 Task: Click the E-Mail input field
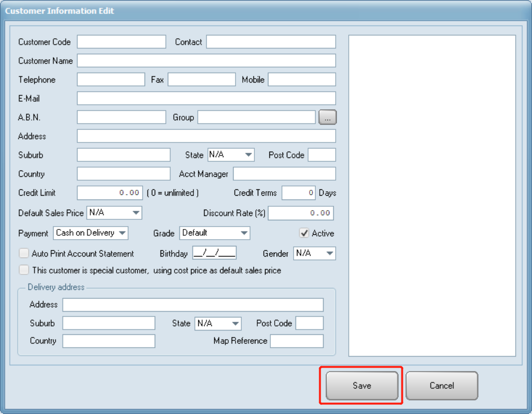pyautogui.click(x=207, y=98)
